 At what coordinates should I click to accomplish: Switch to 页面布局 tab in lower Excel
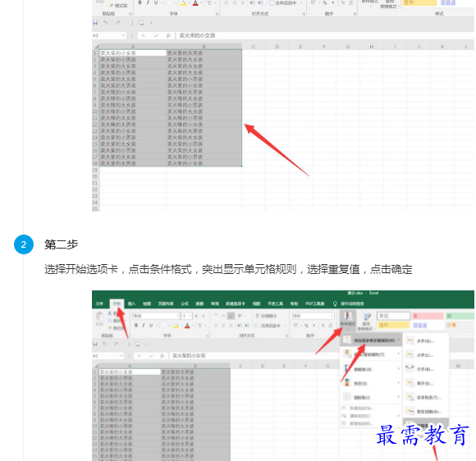(x=166, y=304)
